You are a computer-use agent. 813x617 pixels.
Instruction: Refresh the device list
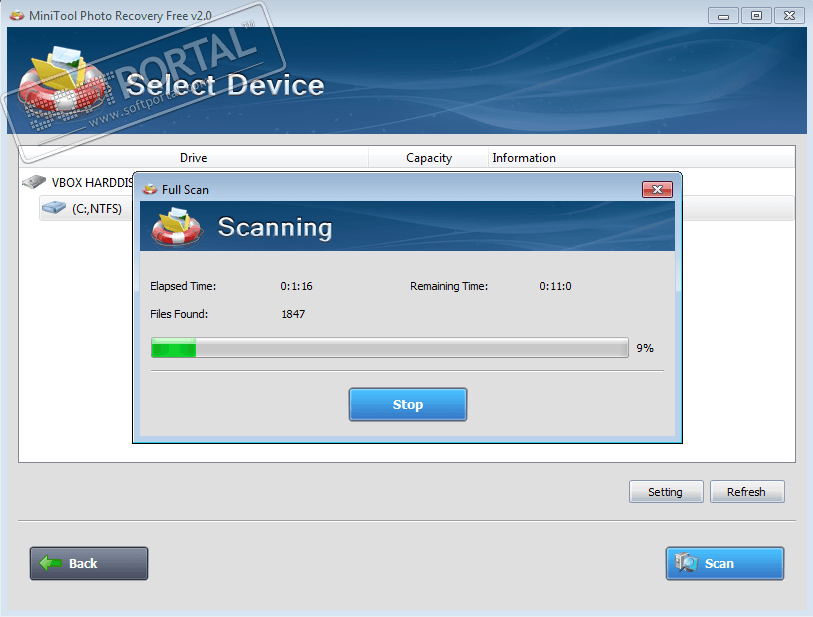[x=747, y=492]
